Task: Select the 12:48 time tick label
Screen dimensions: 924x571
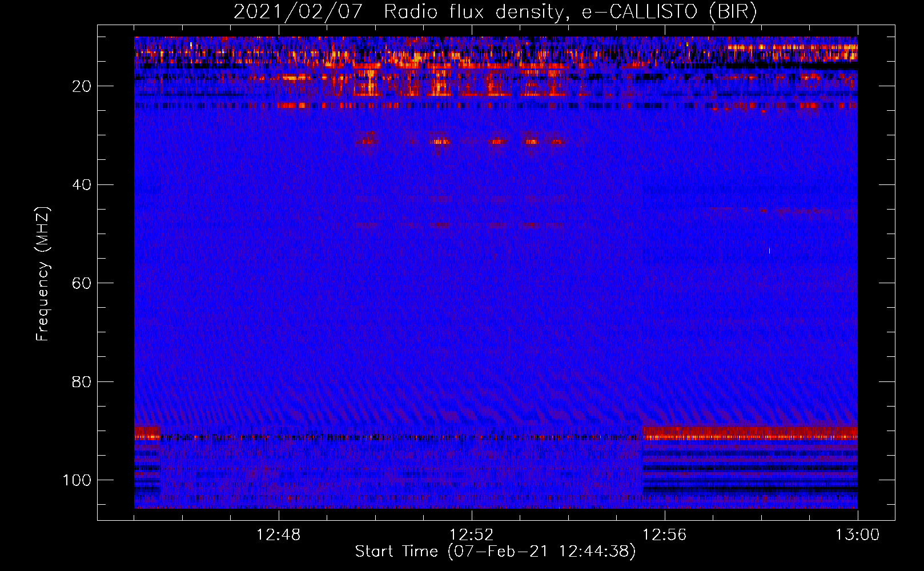Action: point(279,535)
